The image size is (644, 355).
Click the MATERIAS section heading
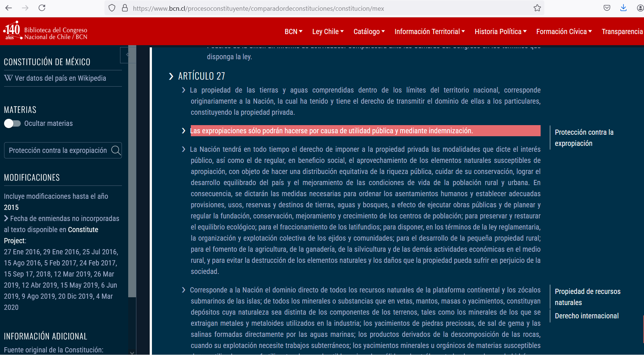click(x=20, y=110)
